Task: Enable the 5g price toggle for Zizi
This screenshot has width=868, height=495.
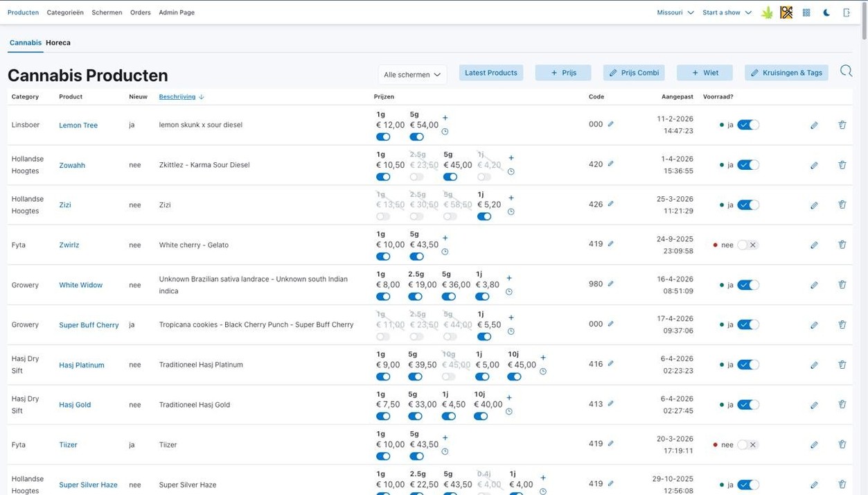Action: pyautogui.click(x=450, y=216)
